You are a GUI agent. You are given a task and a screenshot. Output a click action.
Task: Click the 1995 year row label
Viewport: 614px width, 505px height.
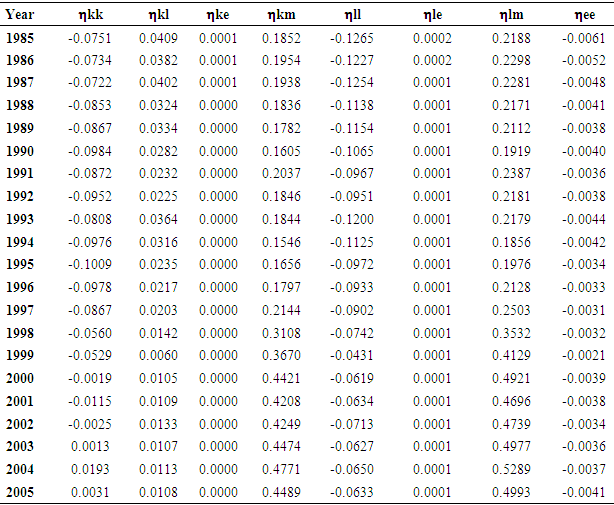(21, 265)
